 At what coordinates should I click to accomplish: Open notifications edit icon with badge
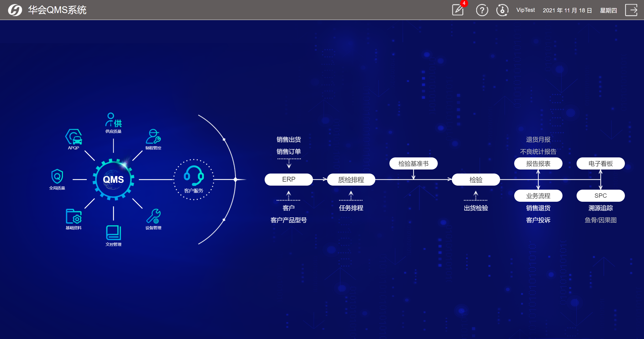coord(458,10)
